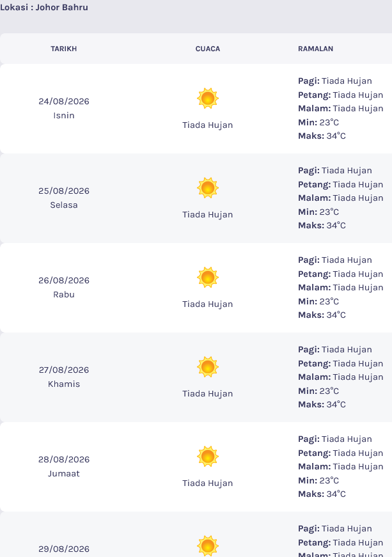
Task: Click the sun icon for 24/08/2026
Action: [208, 98]
